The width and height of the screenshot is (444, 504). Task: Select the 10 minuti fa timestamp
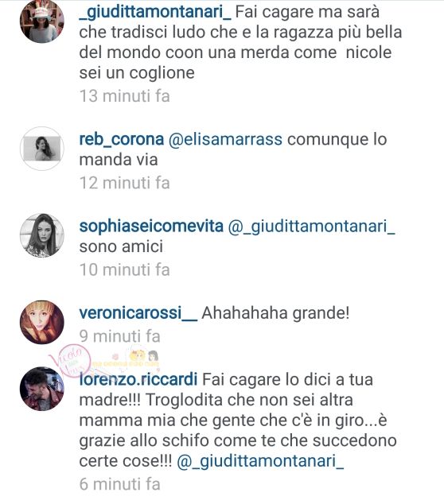124,269
